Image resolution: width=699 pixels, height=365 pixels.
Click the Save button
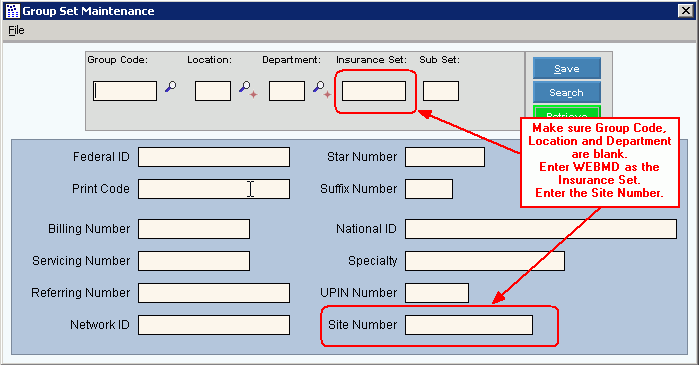tap(567, 69)
